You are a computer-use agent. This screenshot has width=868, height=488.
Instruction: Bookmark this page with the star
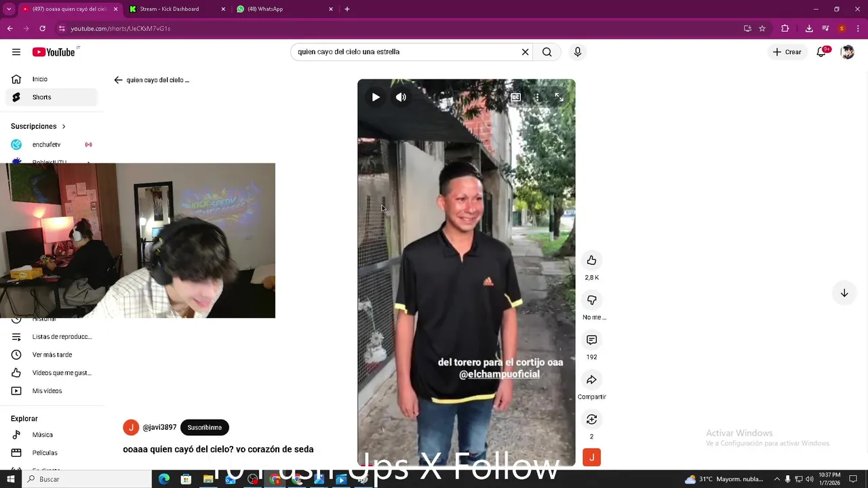[762, 28]
